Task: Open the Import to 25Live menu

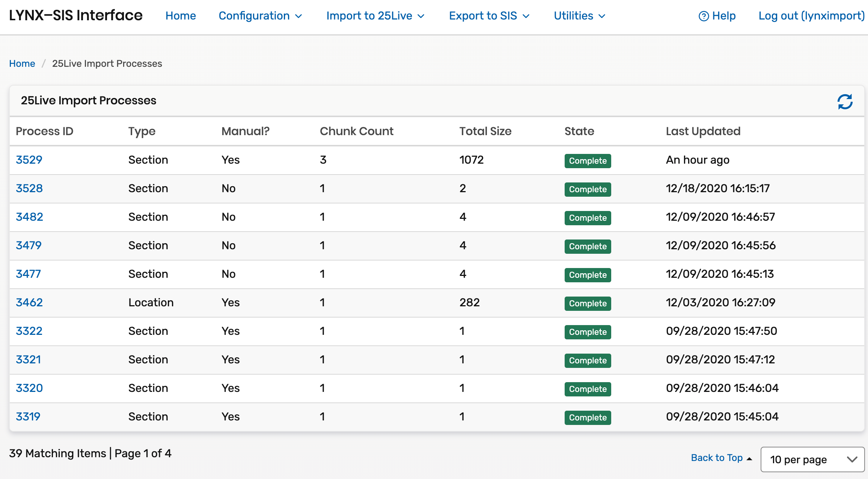Action: coord(375,16)
